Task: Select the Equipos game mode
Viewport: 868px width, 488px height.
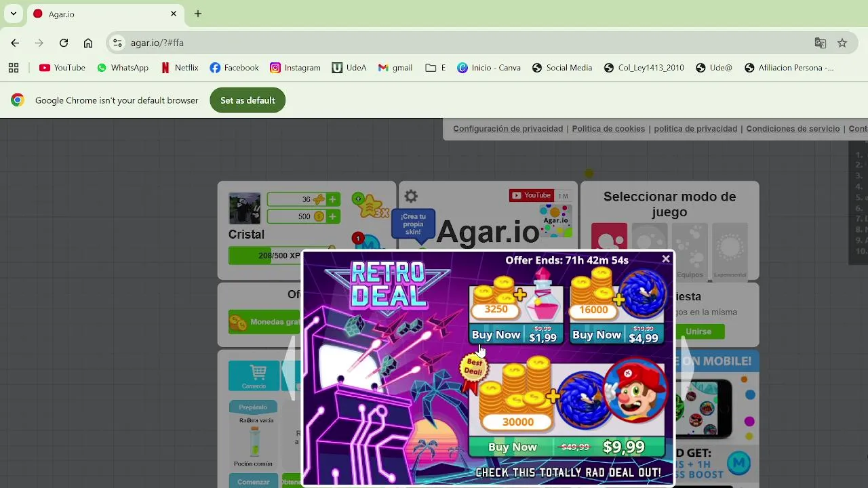Action: pyautogui.click(x=690, y=251)
